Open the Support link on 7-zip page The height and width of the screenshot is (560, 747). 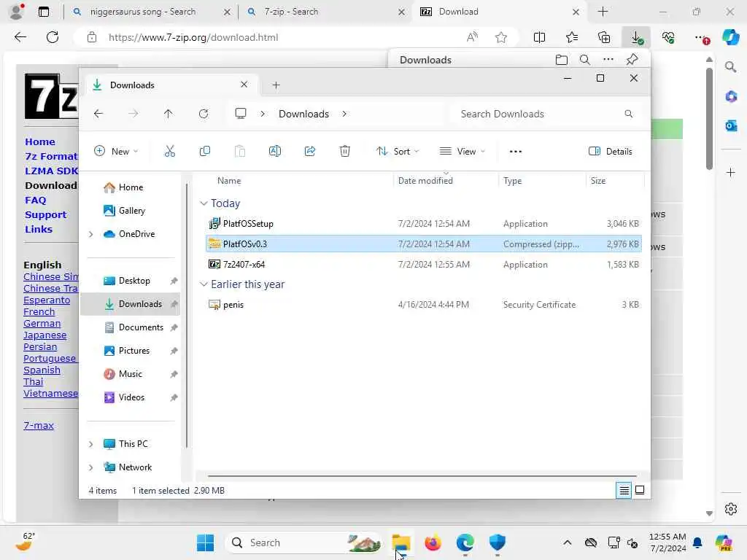(45, 215)
